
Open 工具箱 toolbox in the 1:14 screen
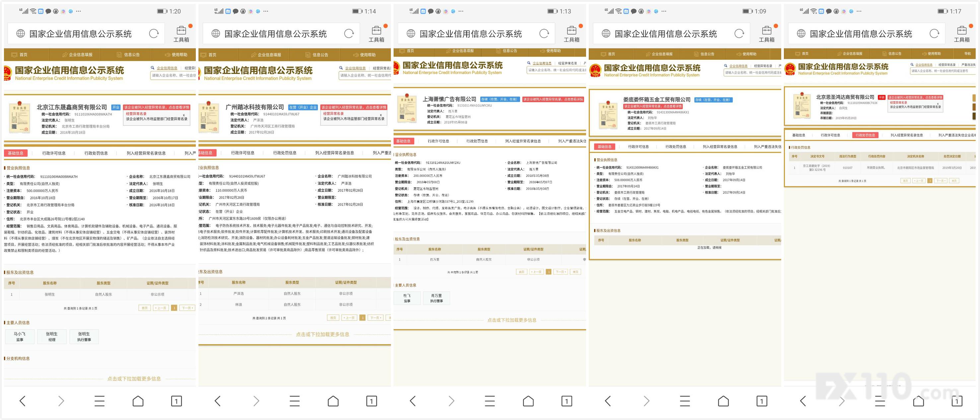[376, 34]
